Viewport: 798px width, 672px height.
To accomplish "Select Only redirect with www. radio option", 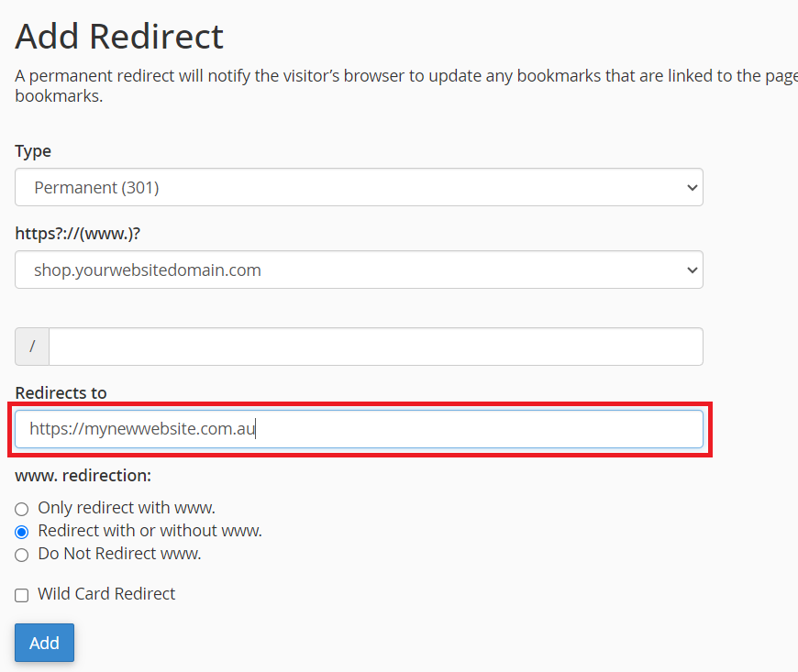I will pyautogui.click(x=22, y=509).
